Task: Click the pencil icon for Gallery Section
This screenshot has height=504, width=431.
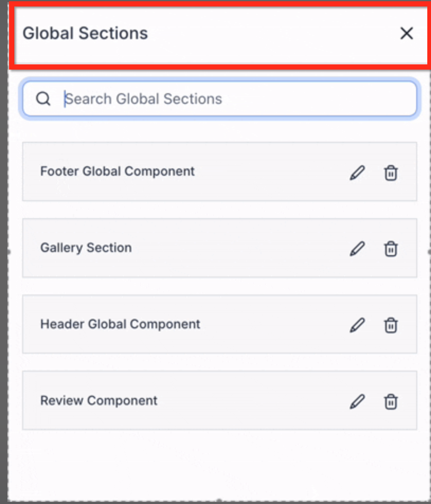Action: pyautogui.click(x=357, y=248)
